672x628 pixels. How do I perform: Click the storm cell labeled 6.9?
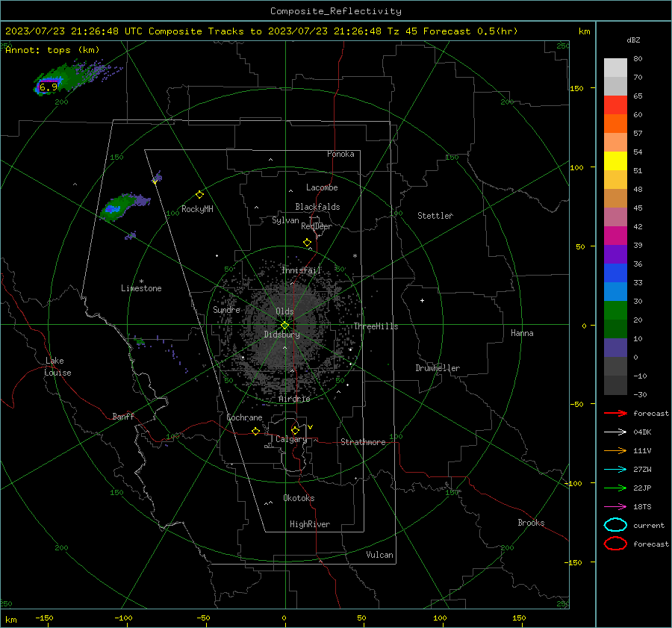click(48, 87)
